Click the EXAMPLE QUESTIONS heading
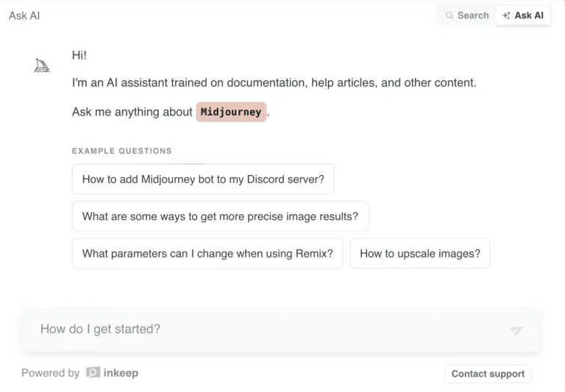565x392 pixels. pyautogui.click(x=122, y=151)
